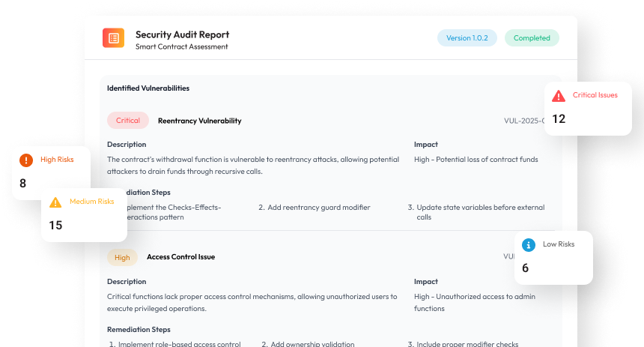Click the Version 1.0.2 badge
Screen dimensions: 644x347
click(467, 37)
